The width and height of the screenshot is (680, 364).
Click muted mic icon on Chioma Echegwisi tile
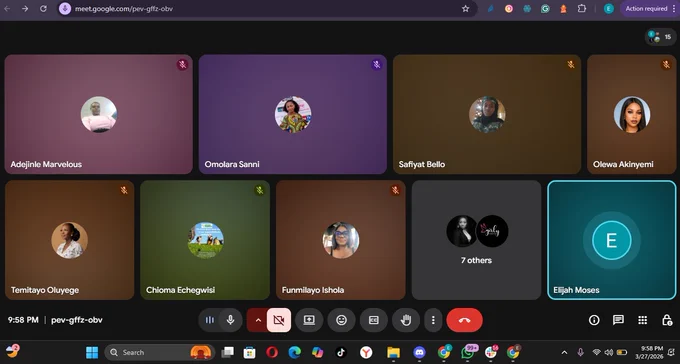259,190
